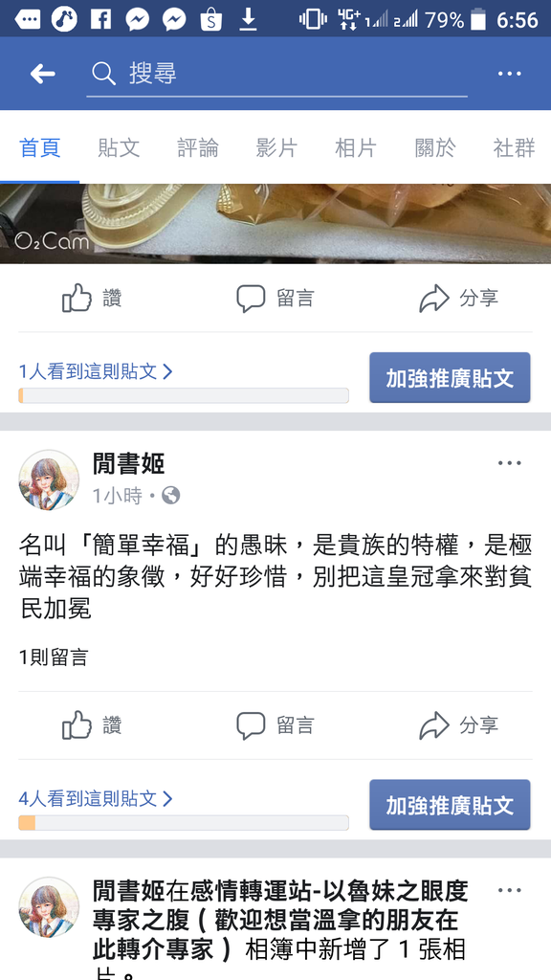Open the 影片 tab
Image resolution: width=551 pixels, height=980 pixels.
click(x=276, y=148)
